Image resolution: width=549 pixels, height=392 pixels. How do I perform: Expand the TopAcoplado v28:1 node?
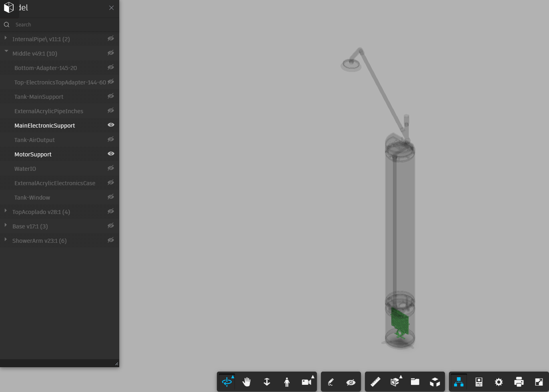click(6, 210)
